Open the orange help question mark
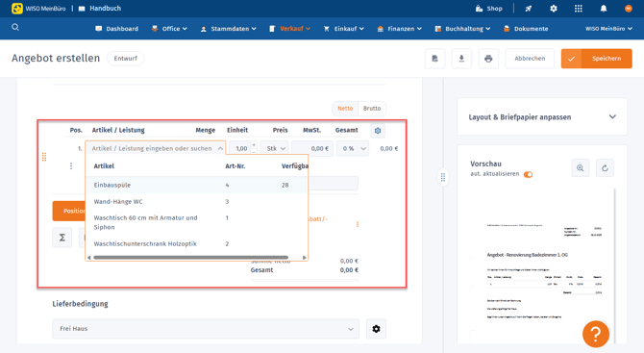Image resolution: width=644 pixels, height=353 pixels. [596, 334]
